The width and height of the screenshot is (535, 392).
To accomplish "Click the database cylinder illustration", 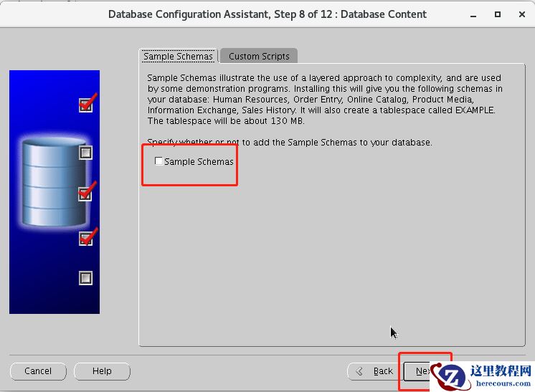I will click(x=54, y=182).
